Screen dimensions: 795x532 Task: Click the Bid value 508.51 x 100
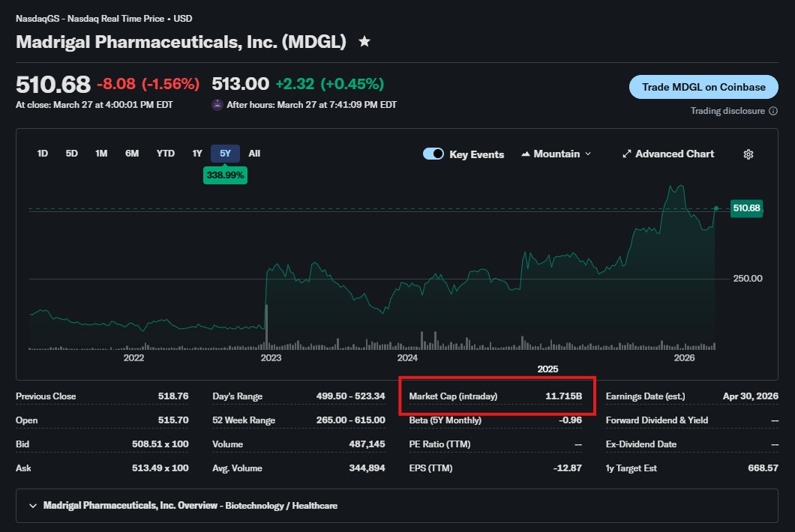(160, 444)
